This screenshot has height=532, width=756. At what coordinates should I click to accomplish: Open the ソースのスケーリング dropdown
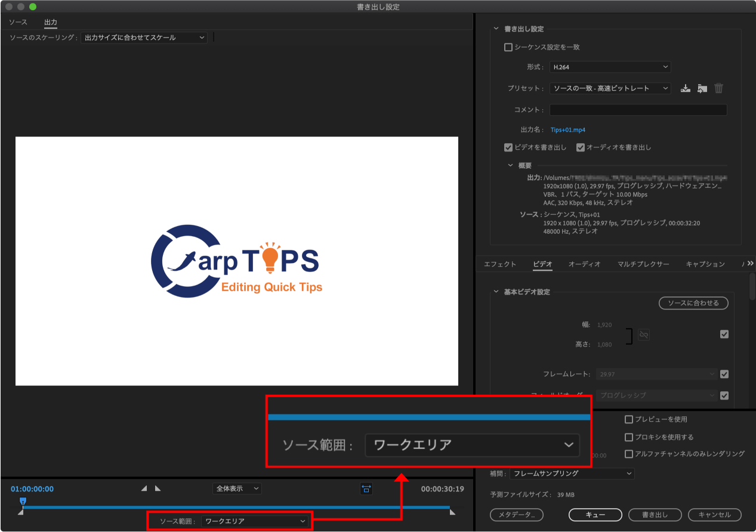point(144,38)
